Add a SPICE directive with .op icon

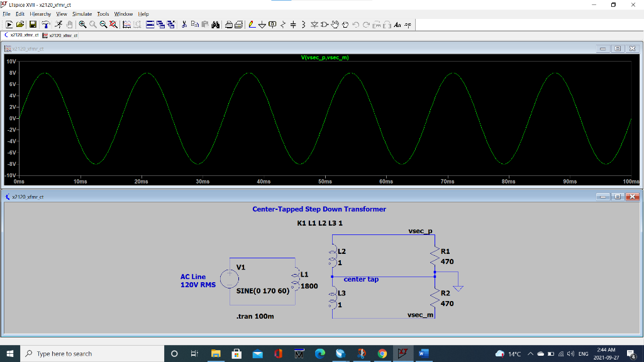click(x=407, y=25)
